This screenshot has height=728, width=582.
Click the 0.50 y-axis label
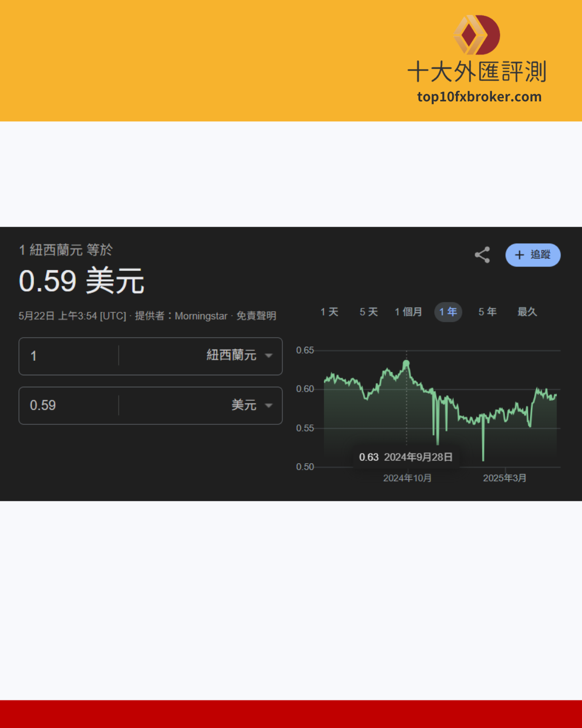(305, 467)
